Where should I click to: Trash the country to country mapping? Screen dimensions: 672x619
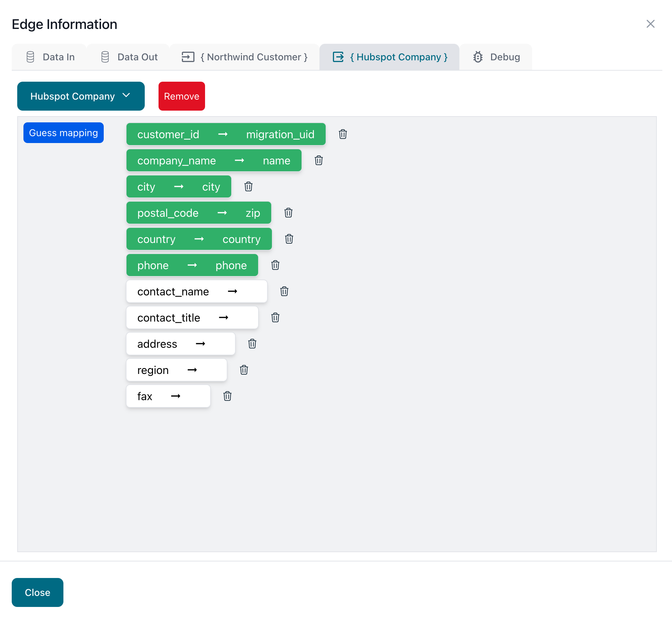click(289, 239)
